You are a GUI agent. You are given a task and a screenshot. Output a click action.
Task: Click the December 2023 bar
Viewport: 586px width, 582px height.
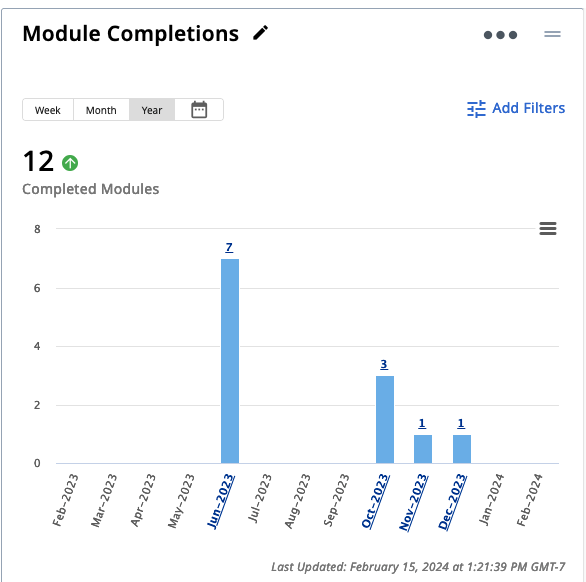(462, 449)
